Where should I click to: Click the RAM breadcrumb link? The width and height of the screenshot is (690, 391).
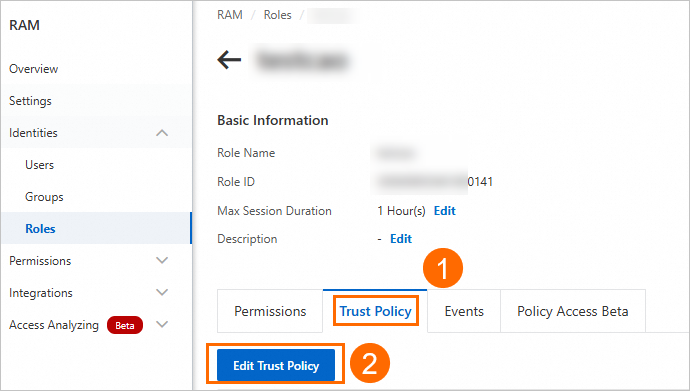[x=230, y=15]
